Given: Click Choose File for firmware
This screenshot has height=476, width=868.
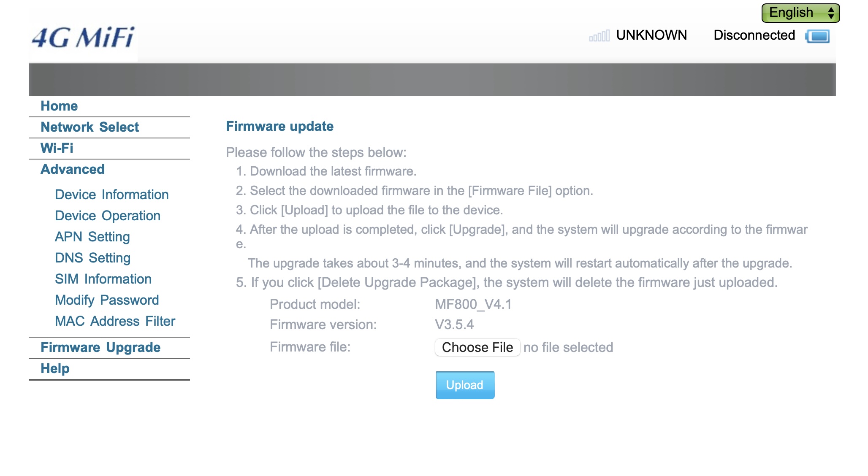Looking at the screenshot, I should (x=477, y=347).
